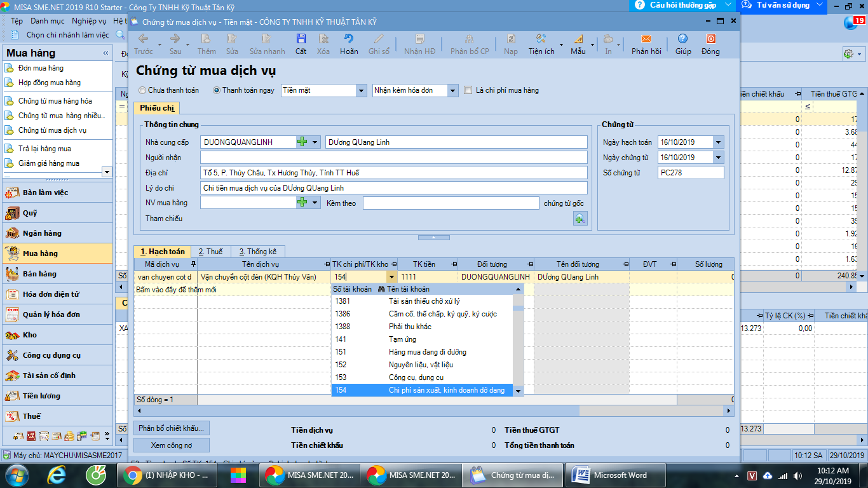Click the Cất (save) toolbar icon
The width and height of the screenshot is (868, 488).
(x=301, y=44)
